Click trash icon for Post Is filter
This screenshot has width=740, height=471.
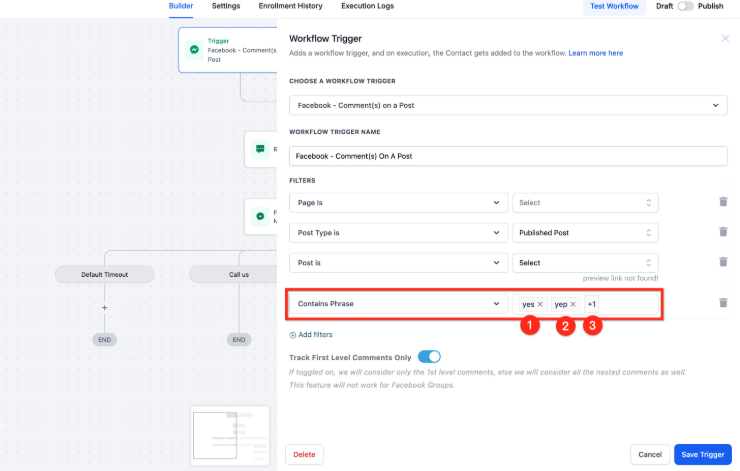point(723,262)
